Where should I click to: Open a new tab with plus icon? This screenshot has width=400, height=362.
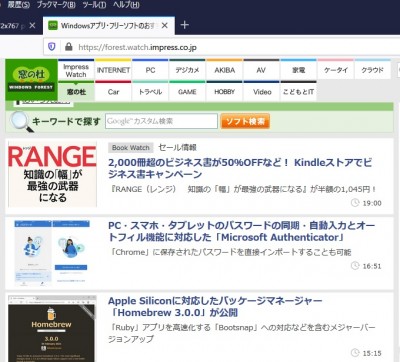[184, 25]
